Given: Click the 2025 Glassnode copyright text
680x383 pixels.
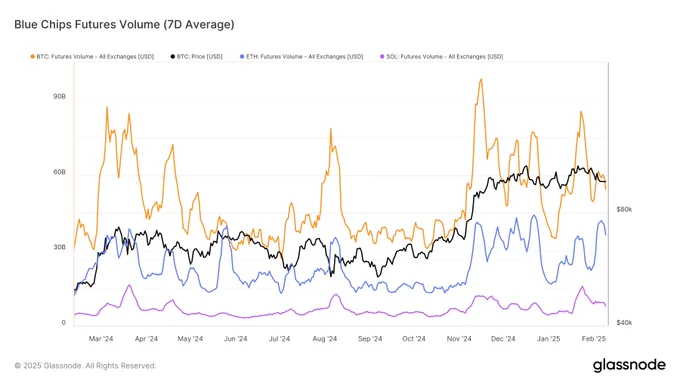Looking at the screenshot, I should point(85,366).
